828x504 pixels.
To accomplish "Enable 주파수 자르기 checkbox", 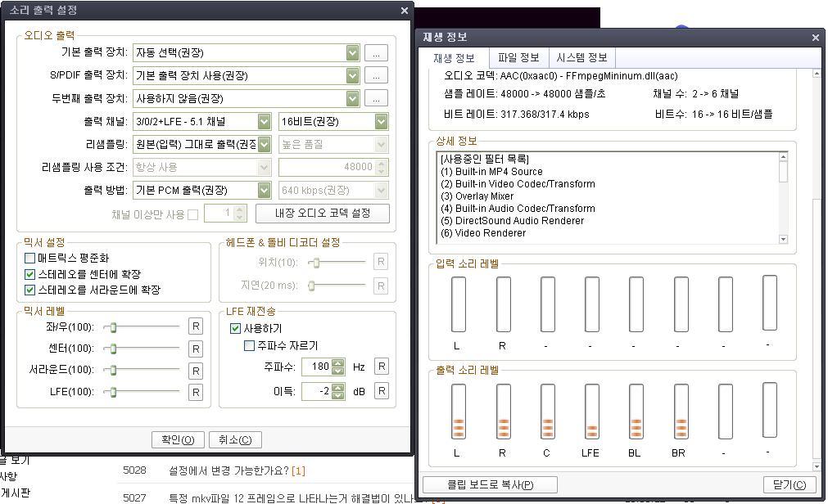I will pos(249,345).
